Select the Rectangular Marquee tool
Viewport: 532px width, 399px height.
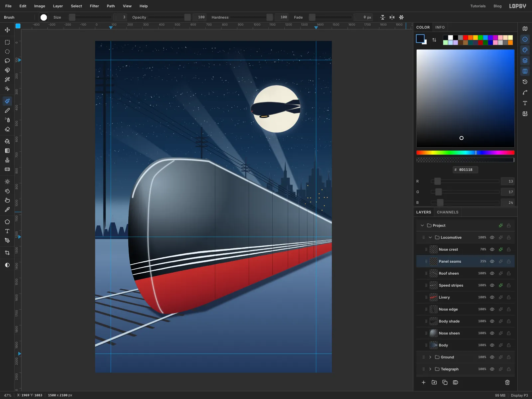[x=7, y=42]
